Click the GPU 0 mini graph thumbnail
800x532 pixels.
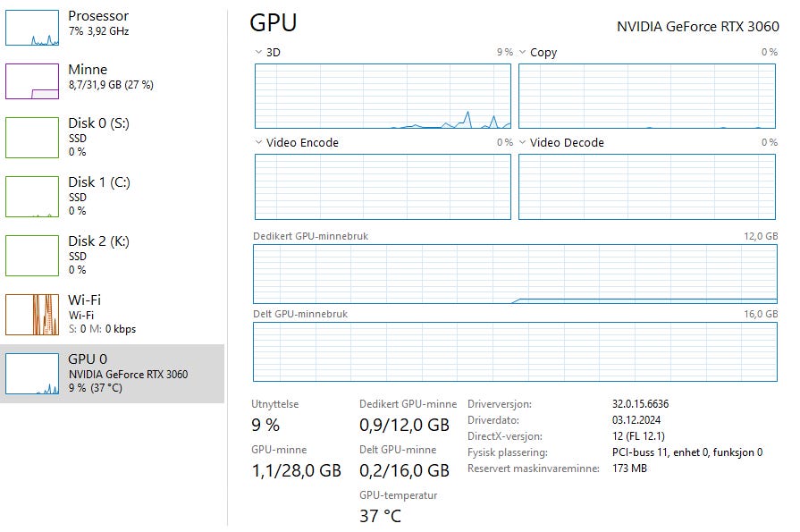(32, 373)
